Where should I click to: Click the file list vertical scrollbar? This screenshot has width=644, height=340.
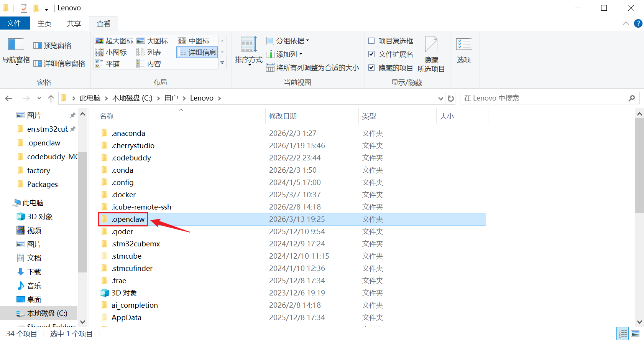coord(639,165)
